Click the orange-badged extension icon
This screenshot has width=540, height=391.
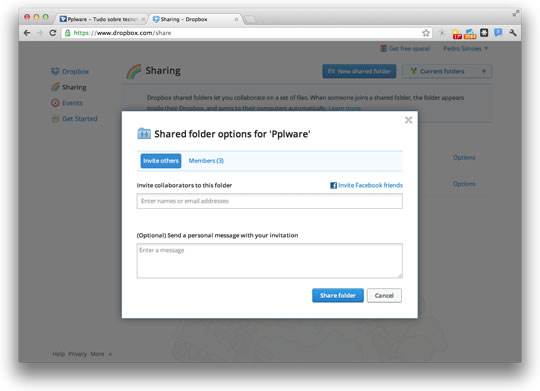coord(470,33)
